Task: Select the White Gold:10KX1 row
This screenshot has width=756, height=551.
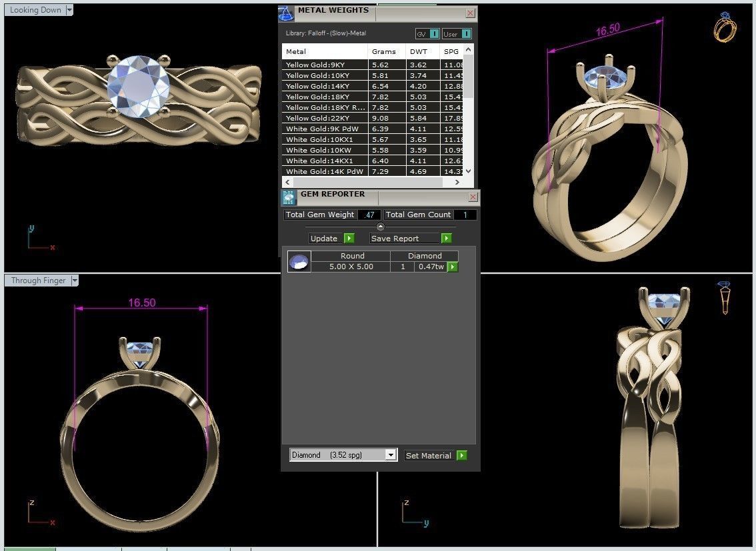Action: [x=373, y=139]
